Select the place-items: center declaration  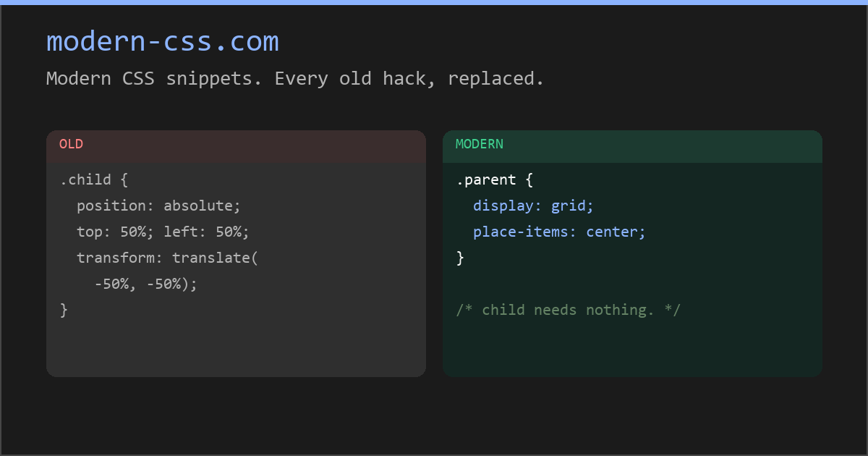point(558,232)
